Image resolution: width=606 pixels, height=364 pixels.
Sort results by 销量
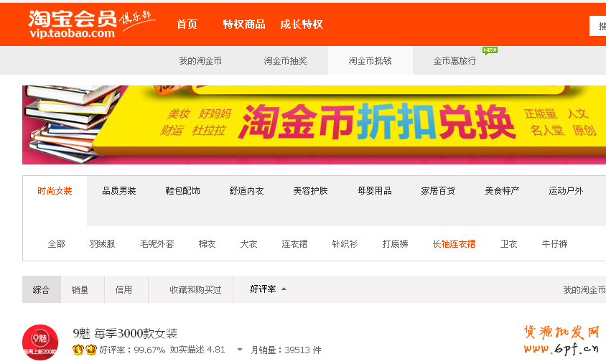tap(80, 290)
